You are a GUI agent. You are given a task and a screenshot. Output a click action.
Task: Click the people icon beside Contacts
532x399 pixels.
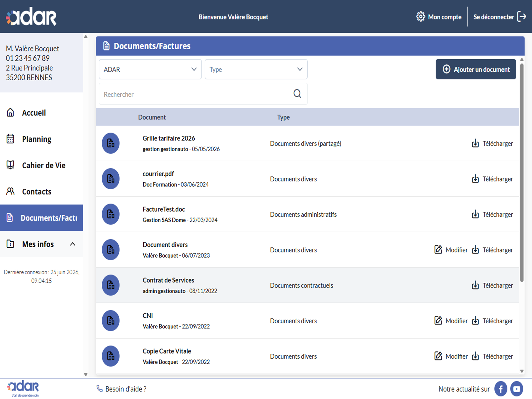coord(10,191)
